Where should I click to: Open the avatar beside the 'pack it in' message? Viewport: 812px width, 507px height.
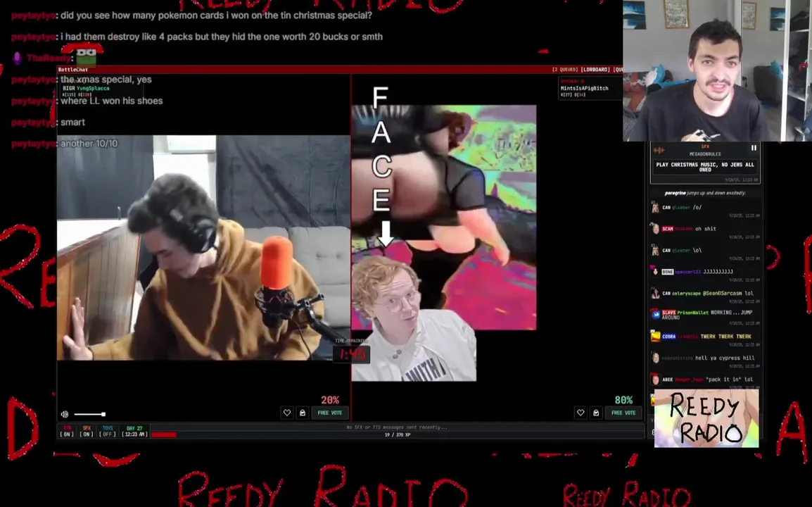[655, 380]
